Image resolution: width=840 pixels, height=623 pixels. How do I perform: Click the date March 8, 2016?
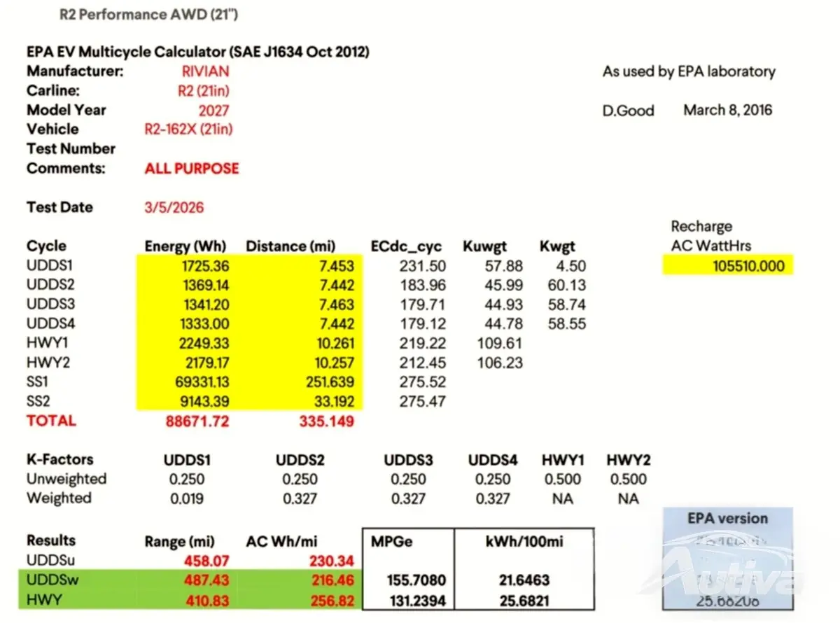click(x=728, y=110)
